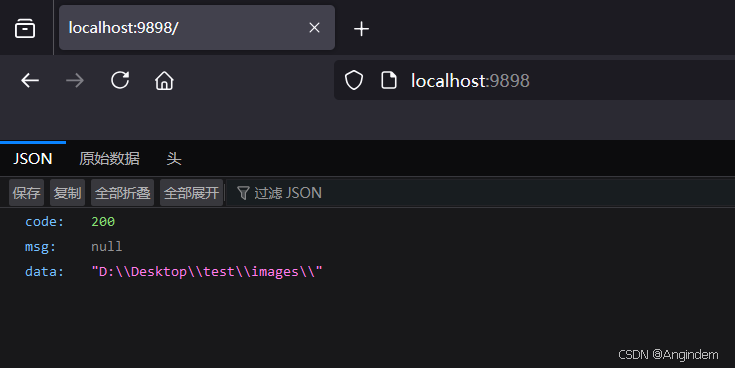Switch to the JSON viewer tab
Viewport: 735px width, 368px height.
click(x=33, y=158)
